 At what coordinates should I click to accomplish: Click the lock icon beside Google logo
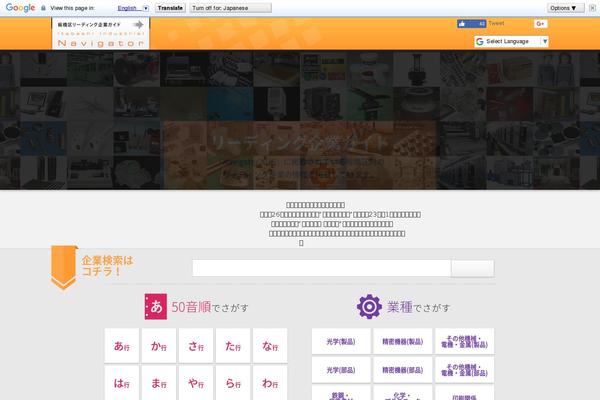pyautogui.click(x=43, y=8)
